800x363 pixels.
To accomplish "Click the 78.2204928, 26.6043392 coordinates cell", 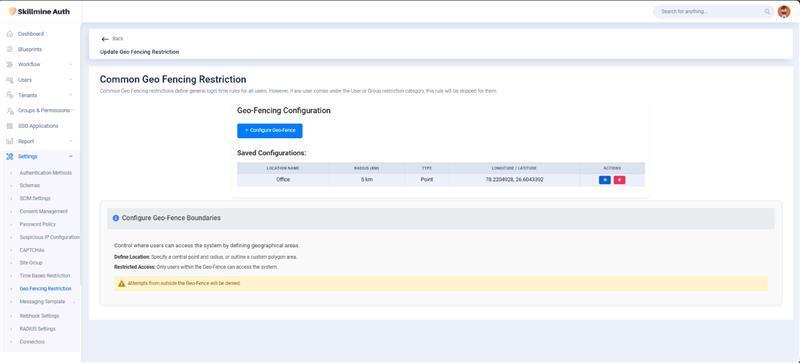I will tap(514, 180).
